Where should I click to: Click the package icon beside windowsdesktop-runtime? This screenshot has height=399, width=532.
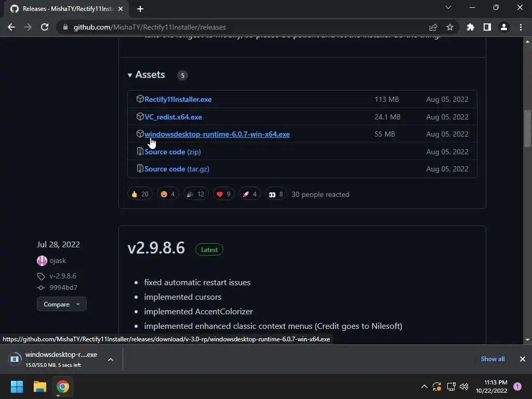(140, 134)
